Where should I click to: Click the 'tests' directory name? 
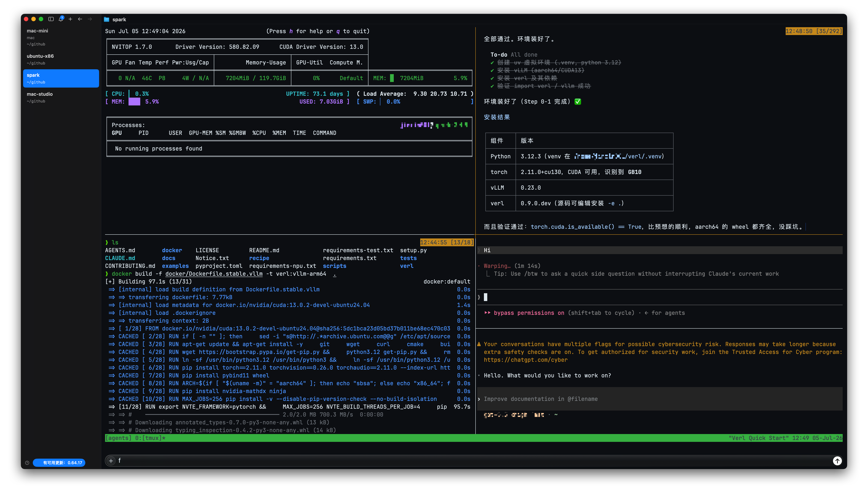pos(408,258)
